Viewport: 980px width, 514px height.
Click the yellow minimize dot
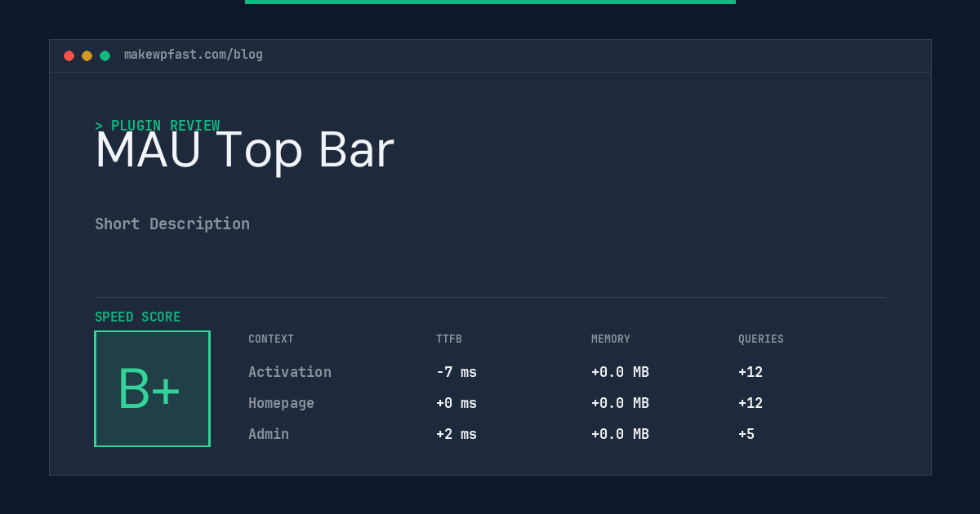(87, 55)
